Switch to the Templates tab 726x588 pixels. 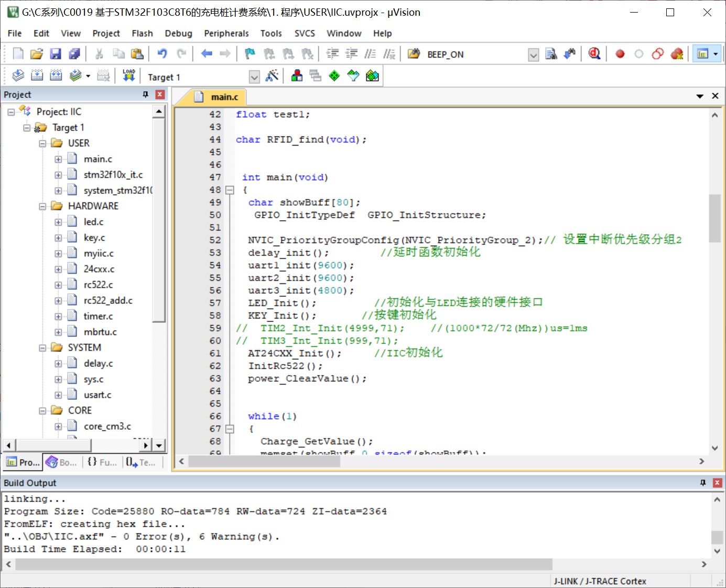(x=140, y=462)
